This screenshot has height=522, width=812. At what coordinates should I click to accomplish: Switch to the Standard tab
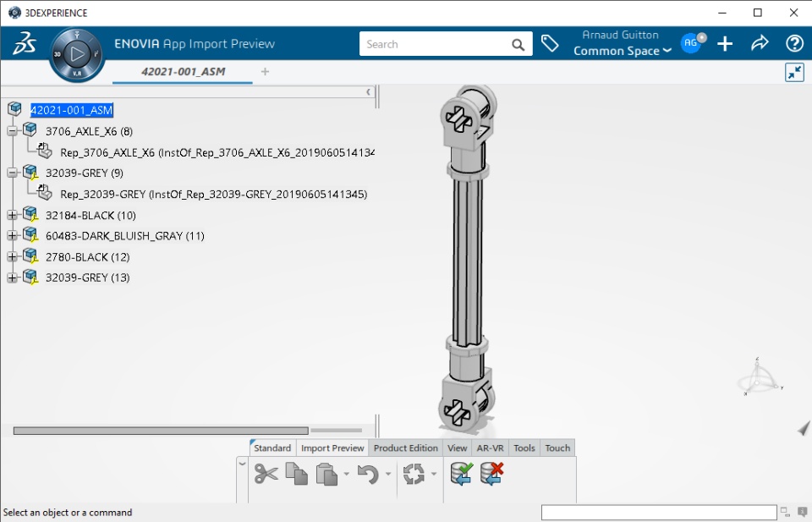(272, 448)
